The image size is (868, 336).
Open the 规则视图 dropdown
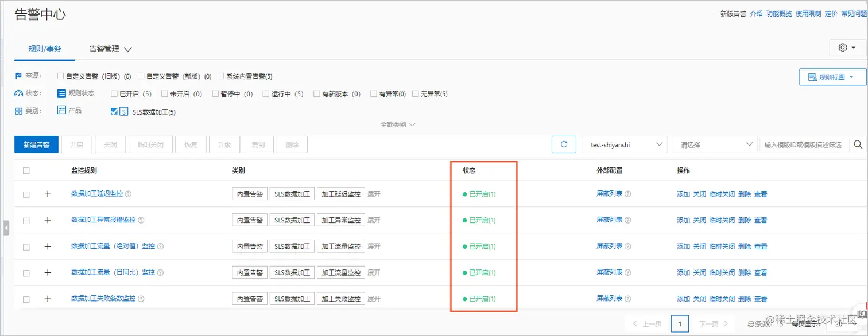tap(833, 77)
